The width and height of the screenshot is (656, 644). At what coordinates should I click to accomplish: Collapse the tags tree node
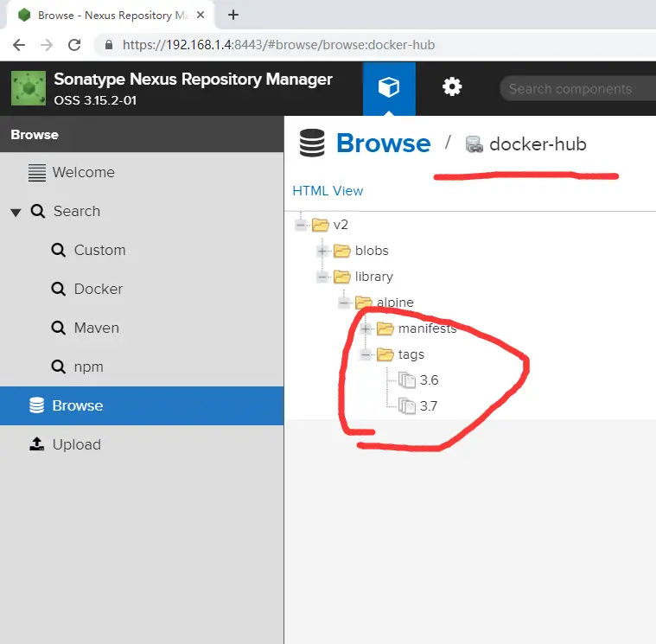(366, 355)
